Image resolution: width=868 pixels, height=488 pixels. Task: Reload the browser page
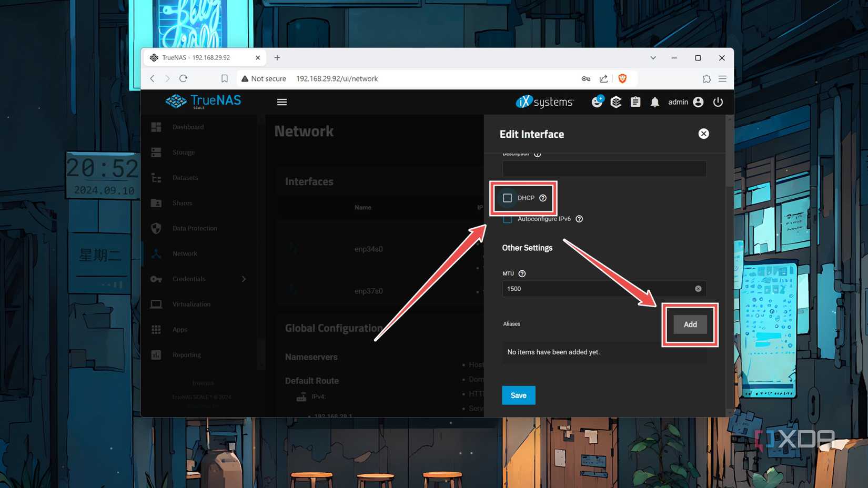pos(184,78)
